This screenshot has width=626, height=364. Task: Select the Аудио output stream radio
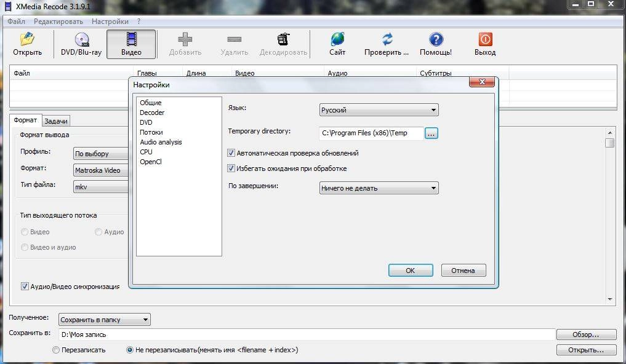(x=98, y=232)
